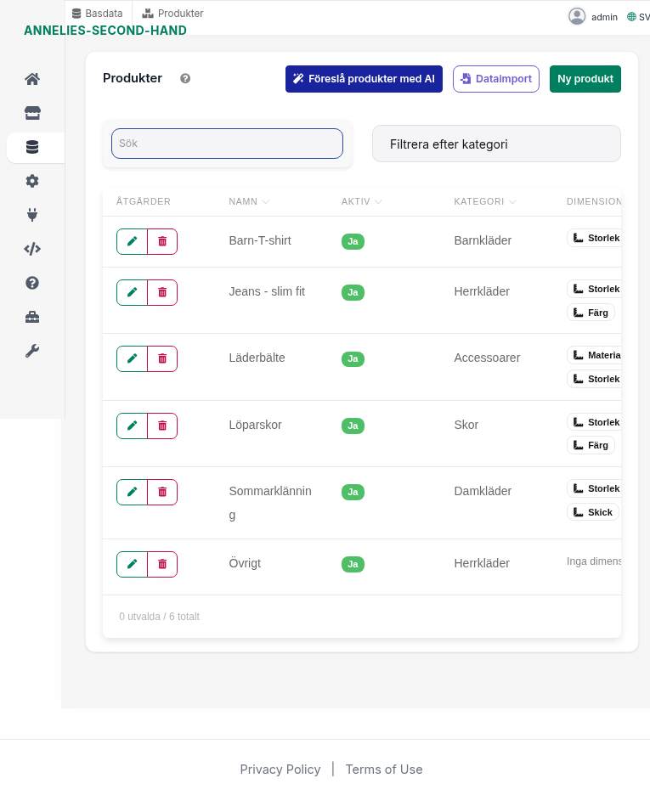
Task: Edit the Jeans - slim fit product
Action: click(132, 292)
